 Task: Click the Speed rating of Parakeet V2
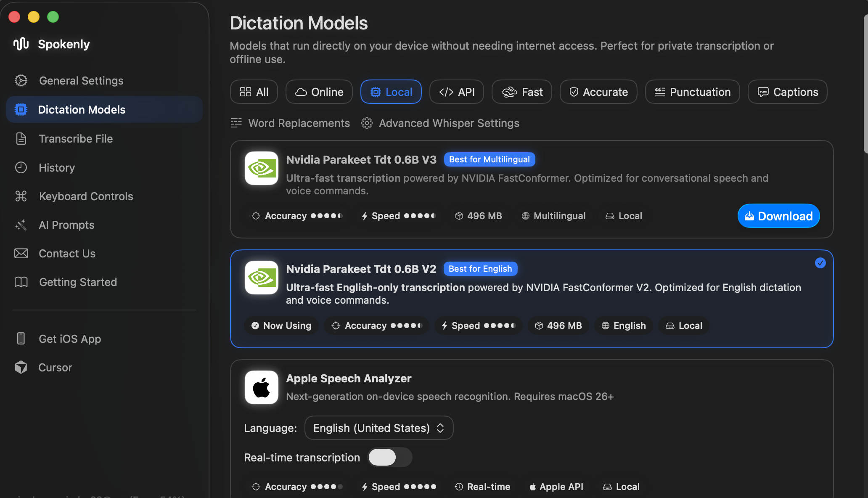click(x=479, y=326)
